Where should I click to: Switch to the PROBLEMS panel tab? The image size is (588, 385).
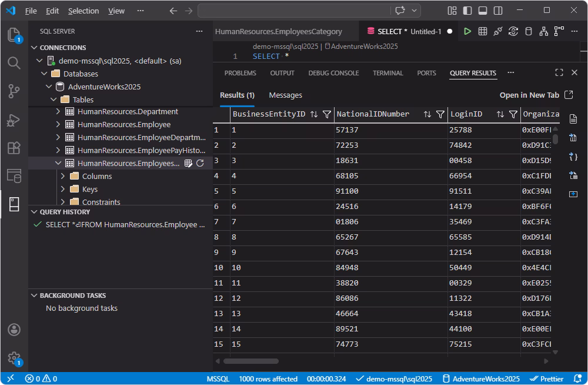click(240, 73)
